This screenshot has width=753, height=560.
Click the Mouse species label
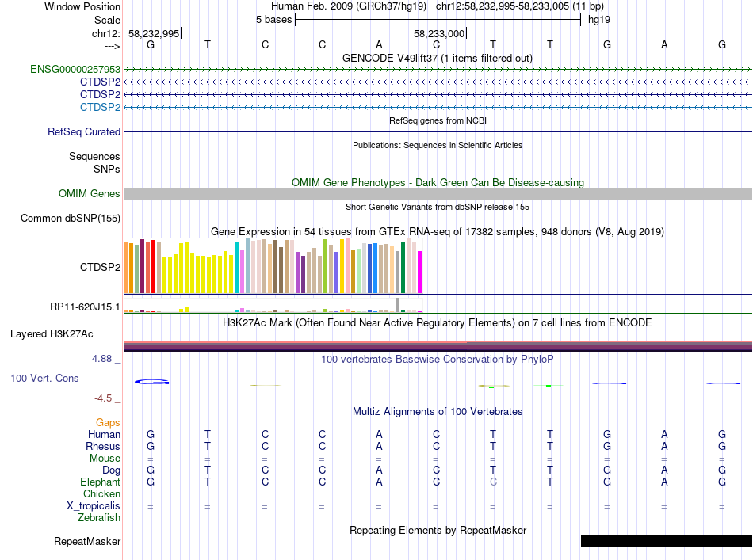click(105, 459)
